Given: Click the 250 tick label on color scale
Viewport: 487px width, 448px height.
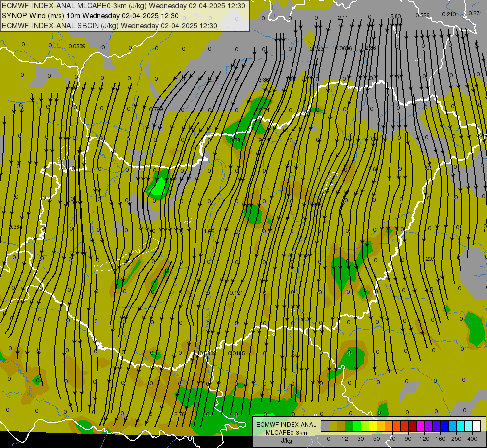Looking at the screenshot, I should [456, 439].
